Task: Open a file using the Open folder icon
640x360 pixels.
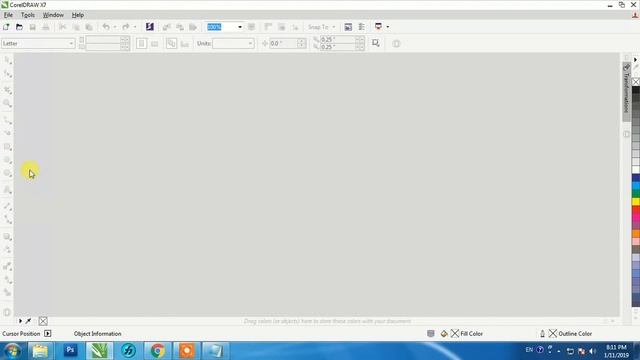Action: tap(19, 27)
